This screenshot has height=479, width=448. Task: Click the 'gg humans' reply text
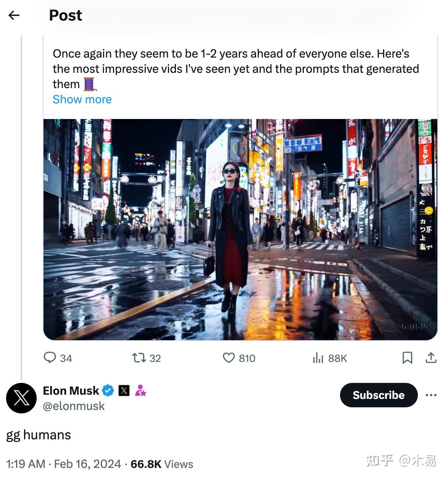point(38,434)
